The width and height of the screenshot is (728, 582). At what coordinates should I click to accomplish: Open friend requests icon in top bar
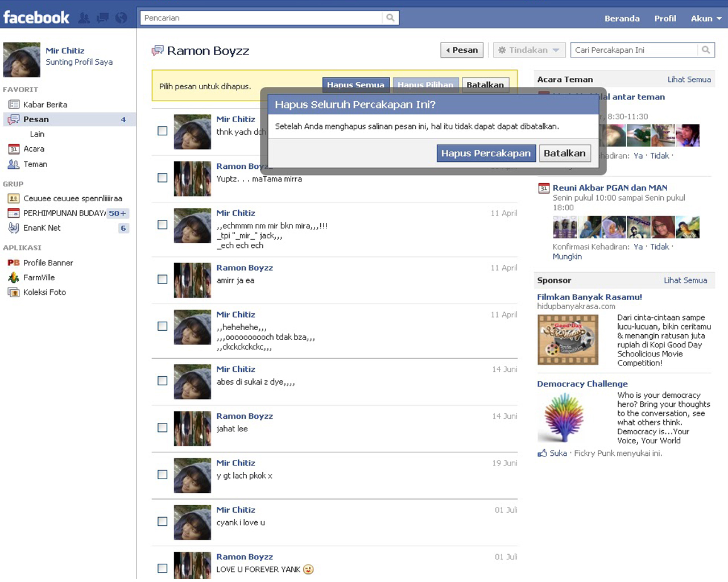click(84, 18)
